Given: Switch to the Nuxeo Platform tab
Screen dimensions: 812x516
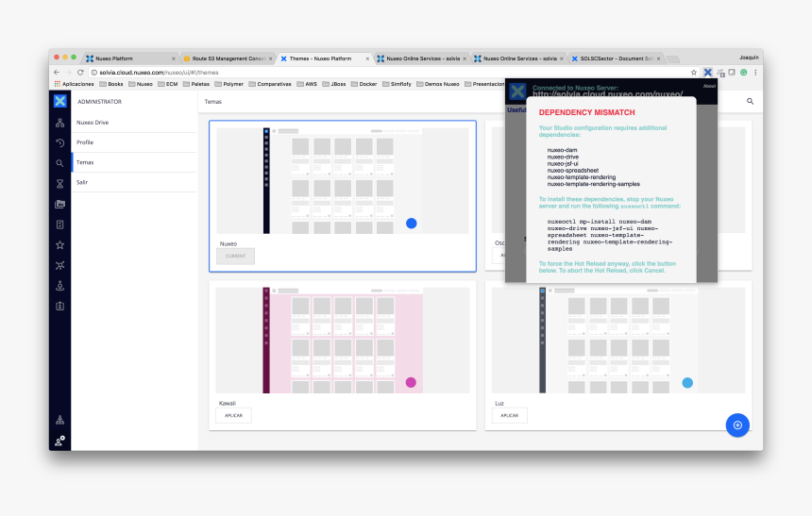Looking at the screenshot, I should (x=129, y=58).
